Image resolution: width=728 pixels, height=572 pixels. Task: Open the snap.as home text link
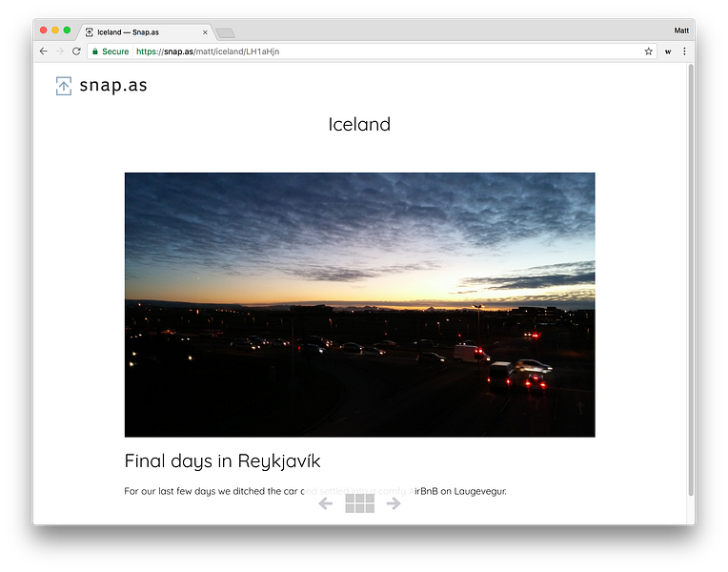(x=113, y=86)
